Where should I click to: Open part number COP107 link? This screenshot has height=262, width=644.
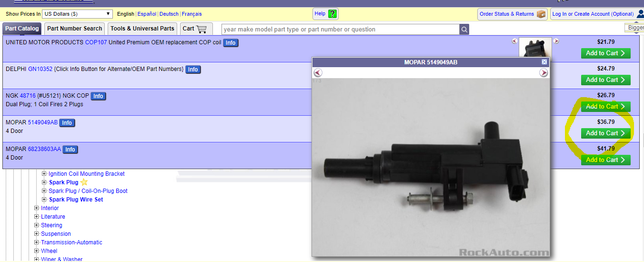pos(96,42)
